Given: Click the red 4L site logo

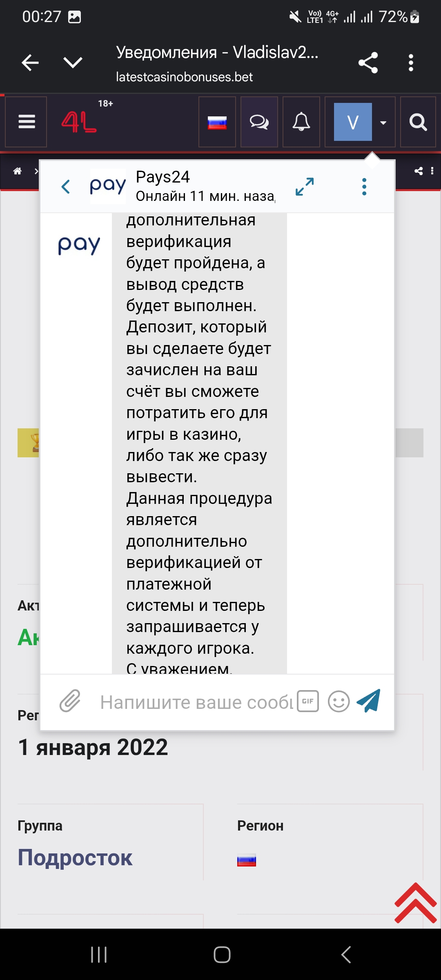Looking at the screenshot, I should tap(79, 122).
